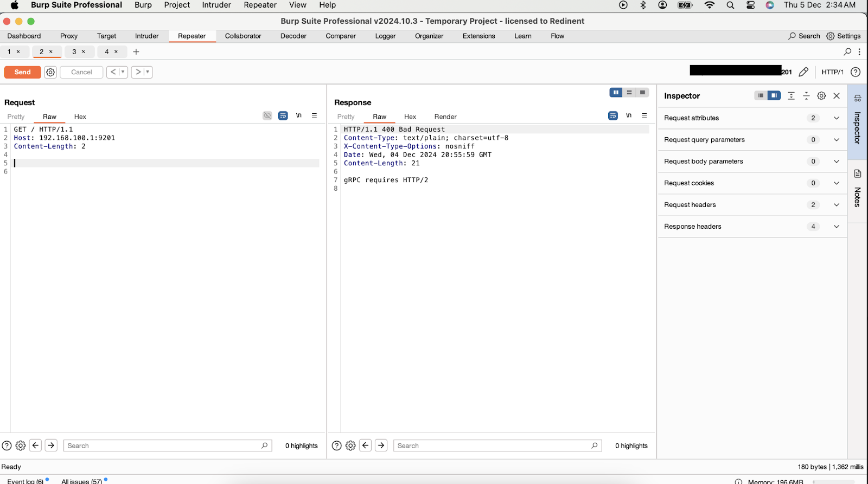Select top-bottom split layout icon
868x484 pixels.
[x=629, y=93]
